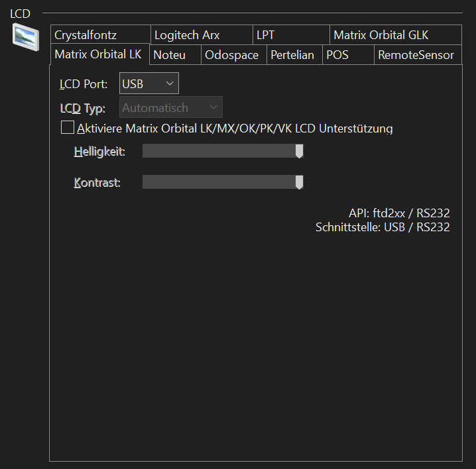Expand the LCD Port dropdown showing USB
The height and width of the screenshot is (469, 476).
pos(149,83)
